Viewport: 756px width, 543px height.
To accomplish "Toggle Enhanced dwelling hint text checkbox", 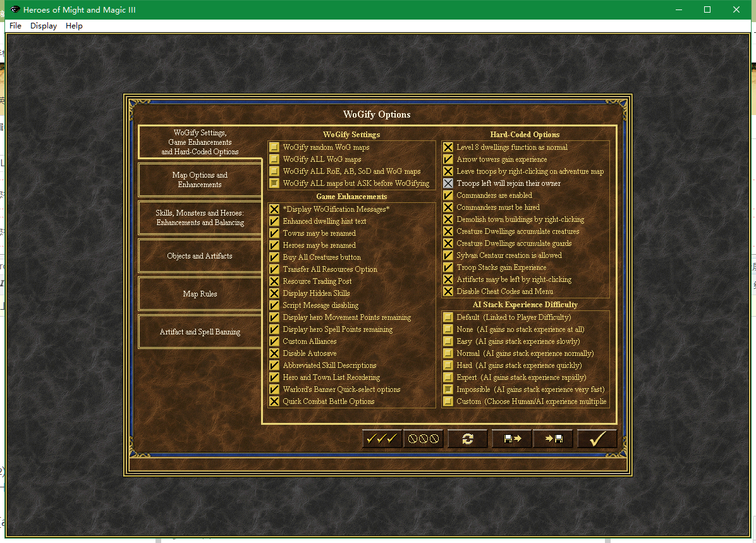I will pyautogui.click(x=274, y=221).
